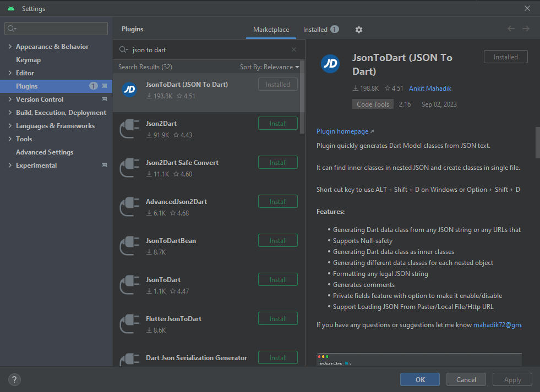Switch to the Installed tab
Image resolution: width=540 pixels, height=392 pixels.
pos(321,30)
